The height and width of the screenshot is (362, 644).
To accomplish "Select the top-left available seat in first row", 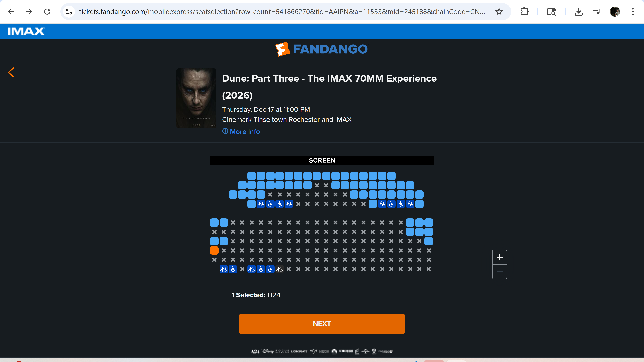I will click(x=252, y=176).
